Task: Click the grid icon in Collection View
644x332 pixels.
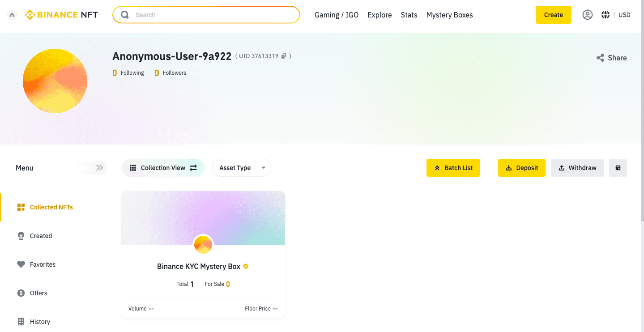Action: tap(133, 168)
